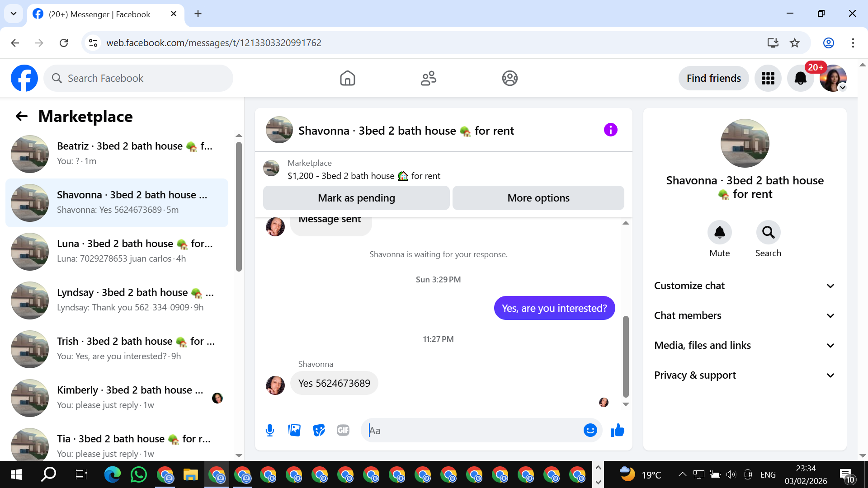Viewport: 868px width, 488px height.
Task: Expand Privacy & support section
Action: [x=744, y=375]
